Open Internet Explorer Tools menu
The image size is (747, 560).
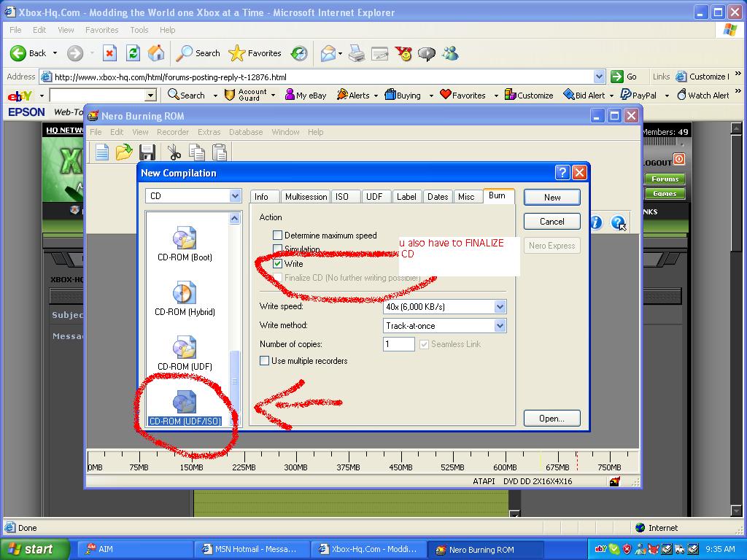139,30
